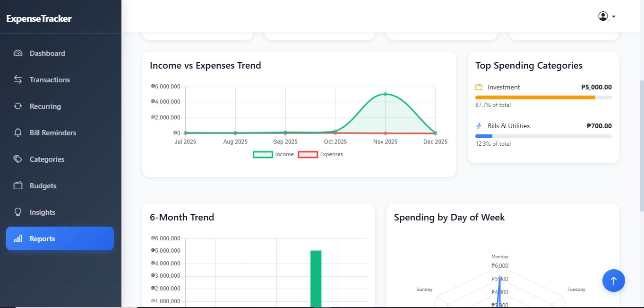
Task: Click the Budgets wallet icon
Action: pos(18,186)
